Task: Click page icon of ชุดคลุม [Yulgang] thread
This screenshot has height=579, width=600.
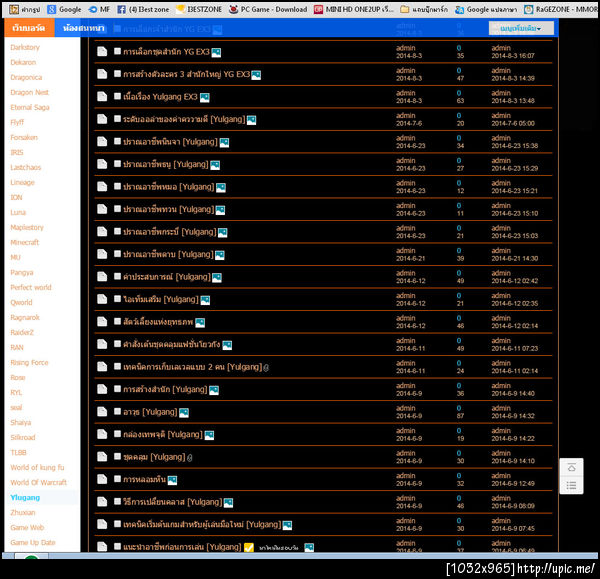Action: coord(102,457)
